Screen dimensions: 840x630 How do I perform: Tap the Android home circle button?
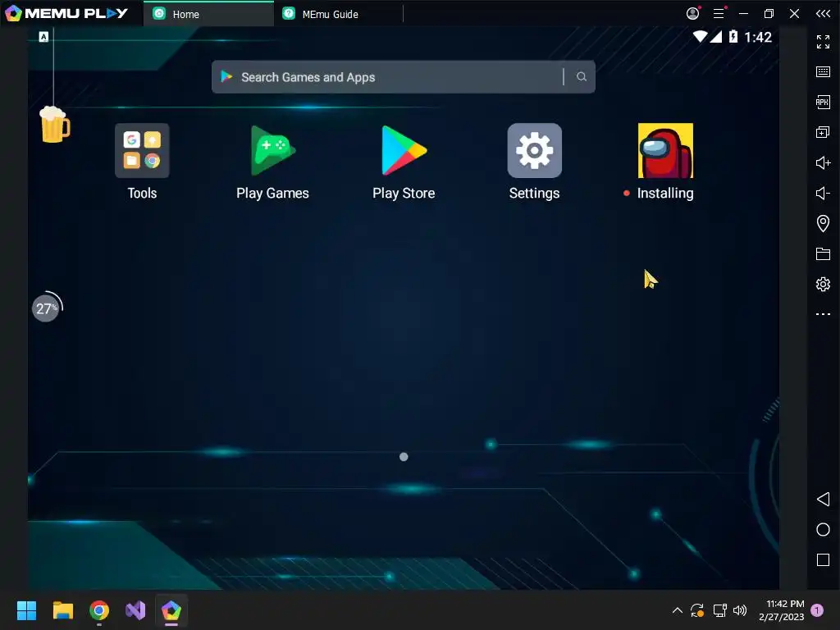click(823, 530)
